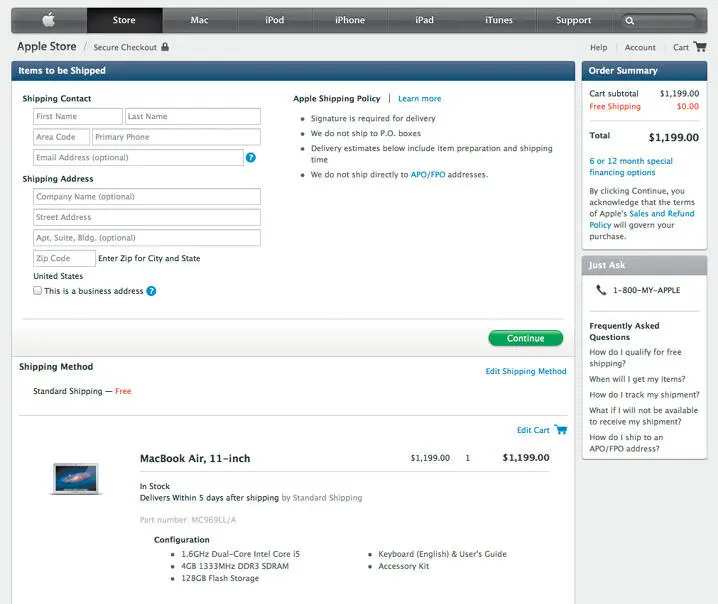
Task: Click the Secure Checkout lock icon
Action: (165, 47)
